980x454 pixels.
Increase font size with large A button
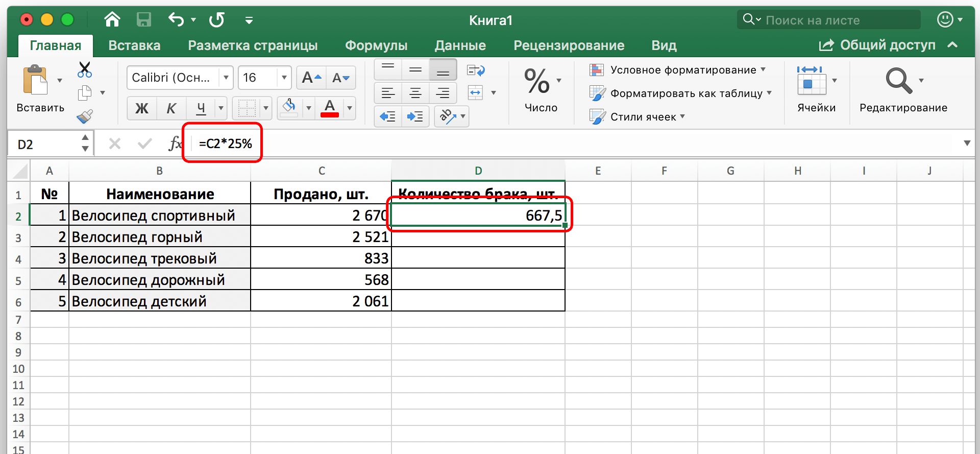pyautogui.click(x=311, y=78)
